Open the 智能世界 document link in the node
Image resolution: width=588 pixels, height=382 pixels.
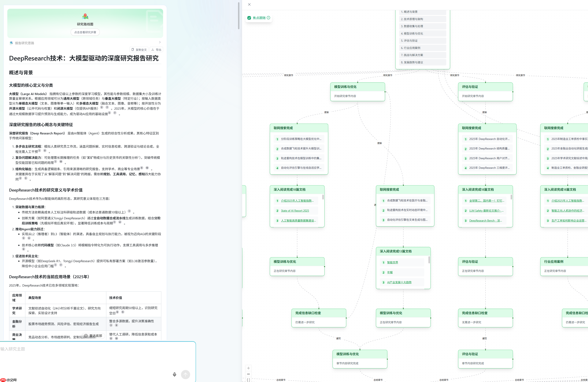[x=393, y=262]
